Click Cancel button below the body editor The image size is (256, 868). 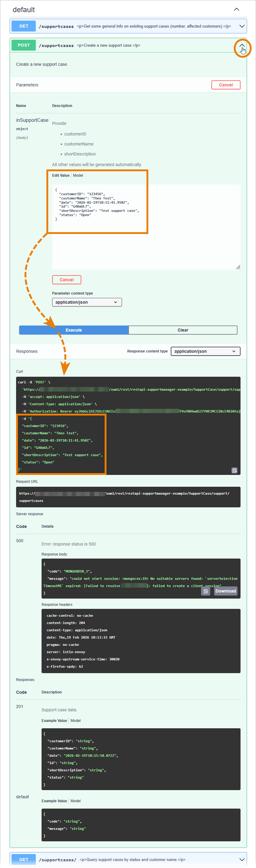pyautogui.click(x=66, y=280)
